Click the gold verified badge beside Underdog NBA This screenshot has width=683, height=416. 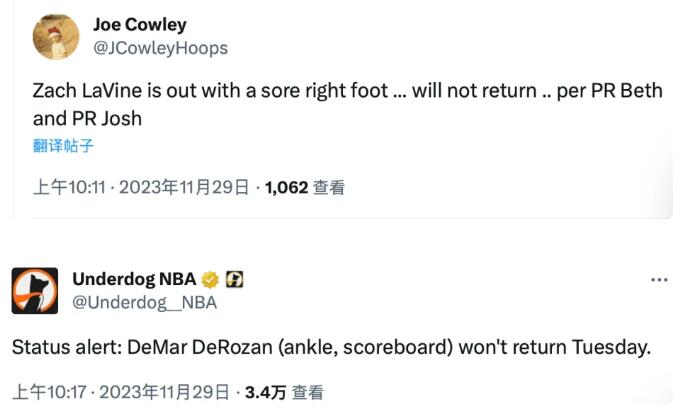[x=210, y=280]
